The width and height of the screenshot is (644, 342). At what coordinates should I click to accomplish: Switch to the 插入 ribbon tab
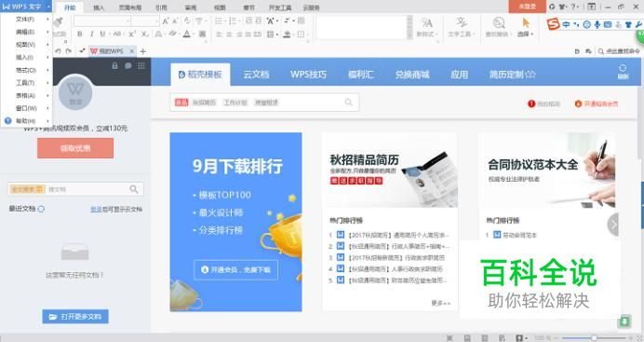point(99,7)
